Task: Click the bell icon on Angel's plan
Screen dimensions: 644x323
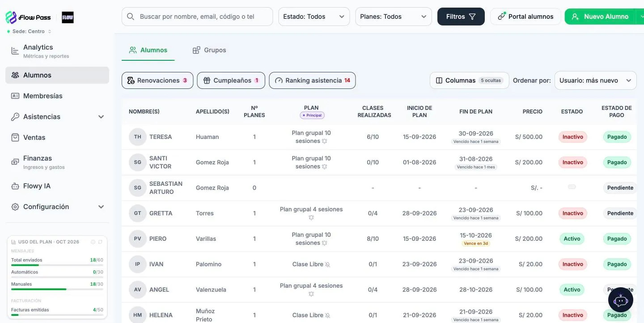Action: point(311,294)
